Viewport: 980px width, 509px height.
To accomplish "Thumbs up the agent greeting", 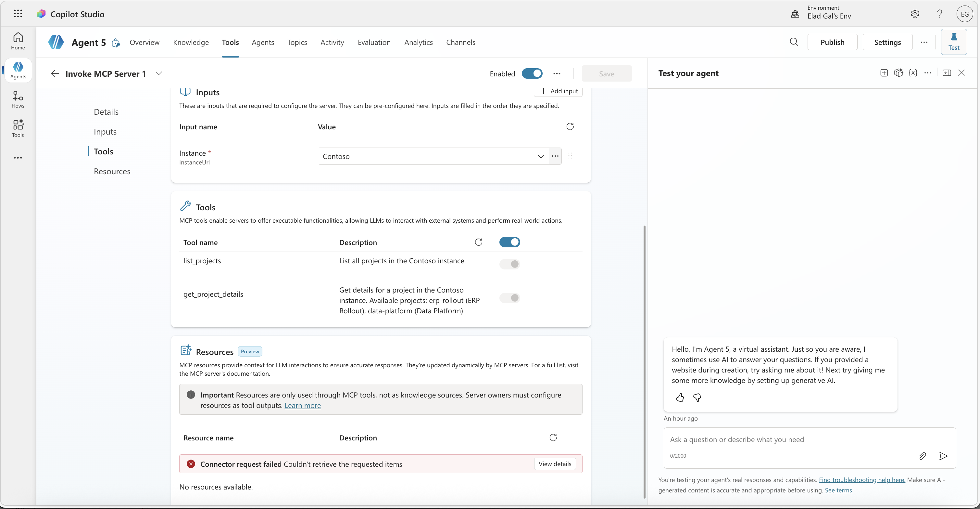I will [679, 398].
